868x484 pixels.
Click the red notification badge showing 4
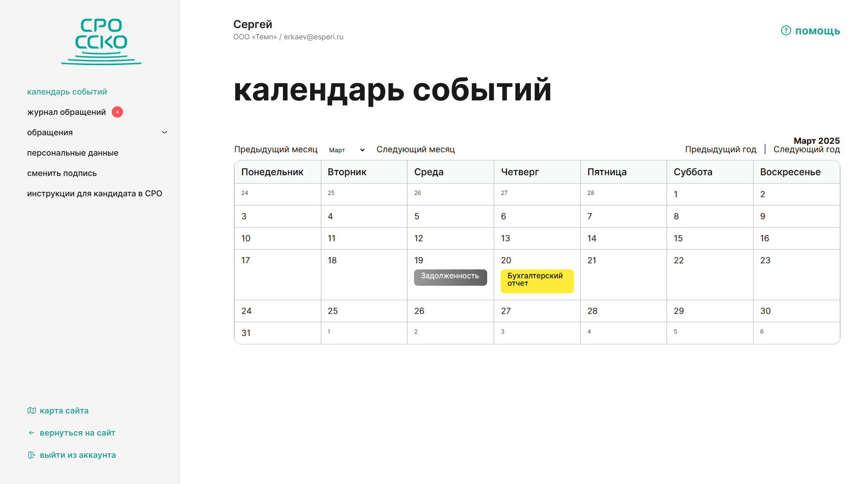pos(117,112)
